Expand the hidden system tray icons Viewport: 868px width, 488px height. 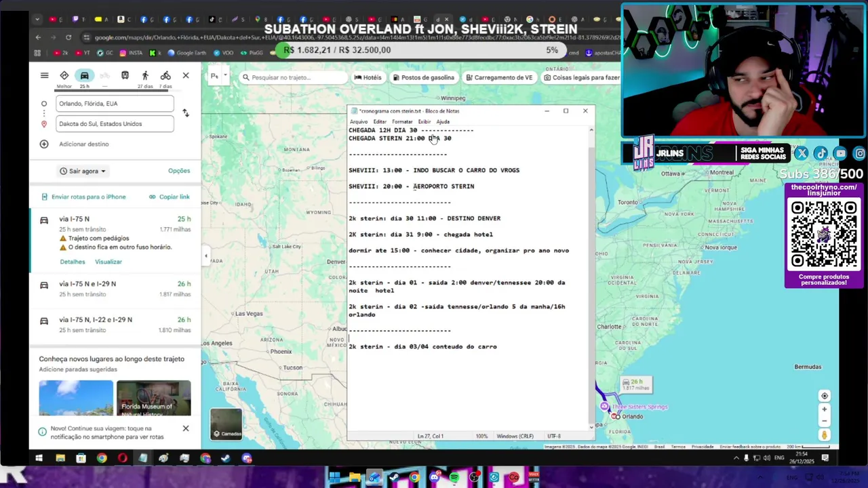(736, 458)
